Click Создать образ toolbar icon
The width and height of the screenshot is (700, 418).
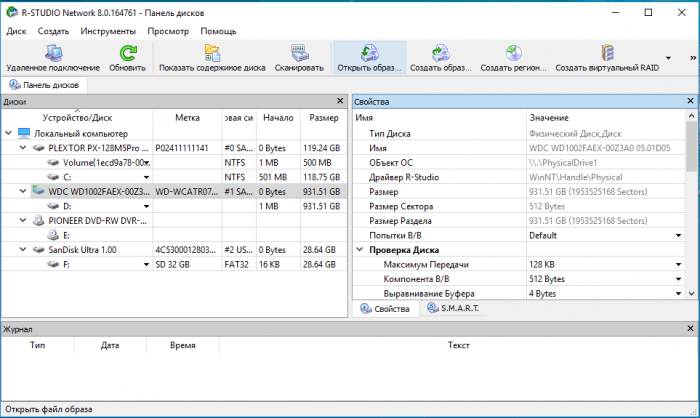(440, 53)
